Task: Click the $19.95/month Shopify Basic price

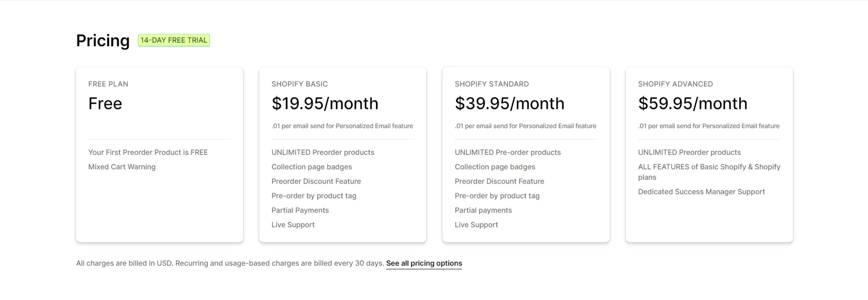Action: pyautogui.click(x=325, y=104)
